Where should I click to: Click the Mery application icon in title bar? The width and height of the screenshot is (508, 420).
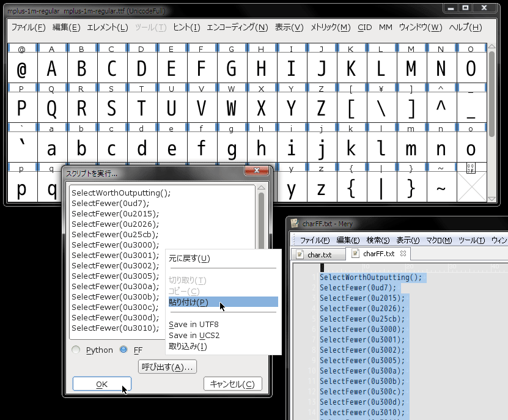295,223
